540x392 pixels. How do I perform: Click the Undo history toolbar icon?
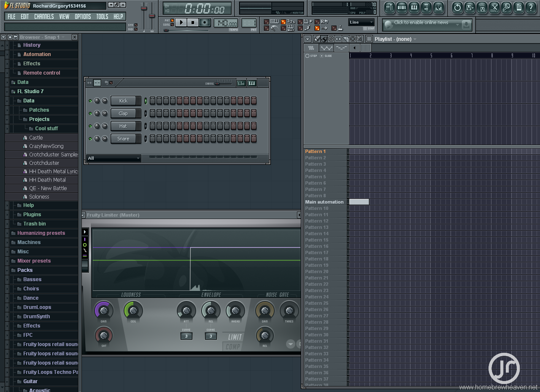457,7
